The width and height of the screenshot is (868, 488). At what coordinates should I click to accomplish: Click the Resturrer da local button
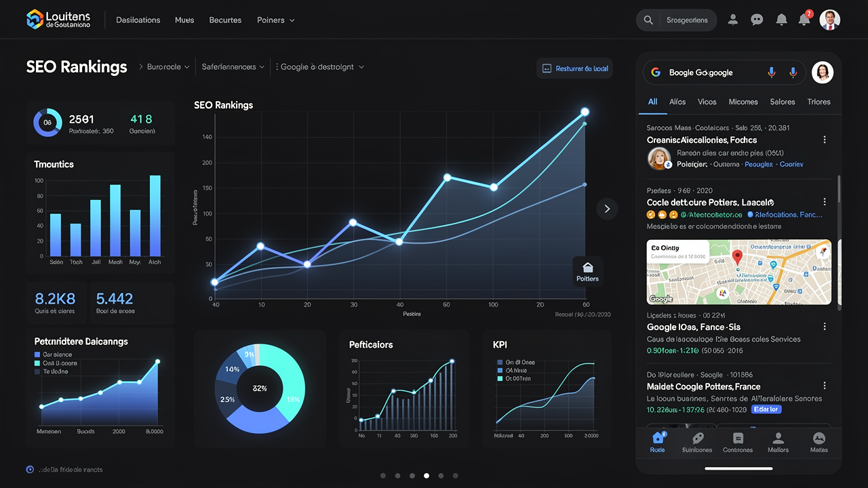(x=575, y=68)
